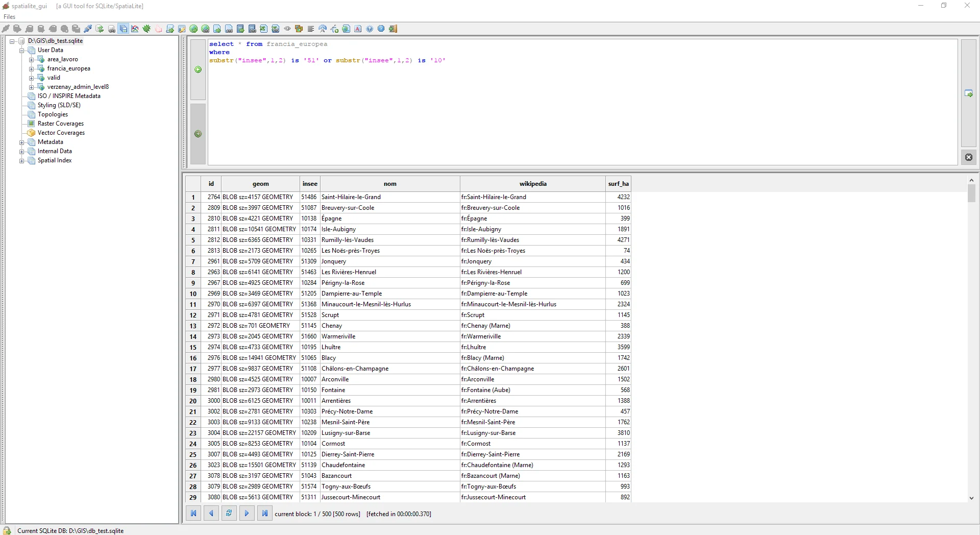Expand the francia_europea table node

pos(32,69)
